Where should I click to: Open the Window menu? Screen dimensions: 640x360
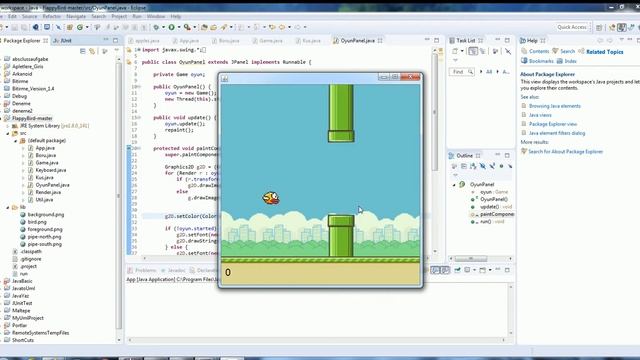pyautogui.click(x=156, y=16)
